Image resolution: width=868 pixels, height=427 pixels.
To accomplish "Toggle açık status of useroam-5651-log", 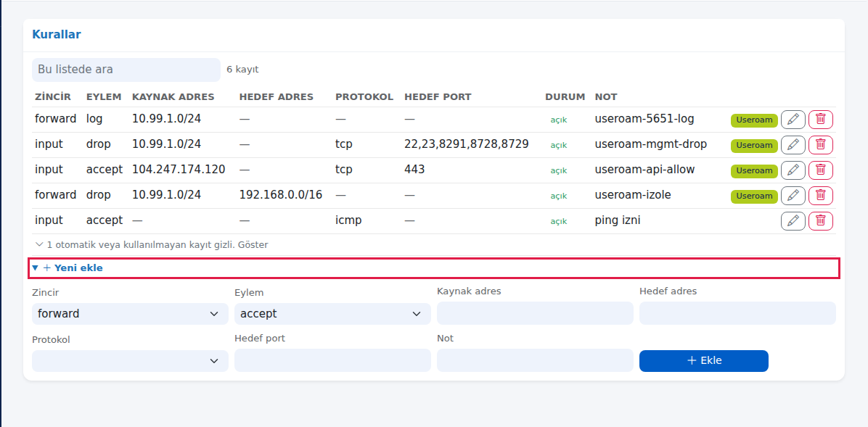I will tap(559, 120).
